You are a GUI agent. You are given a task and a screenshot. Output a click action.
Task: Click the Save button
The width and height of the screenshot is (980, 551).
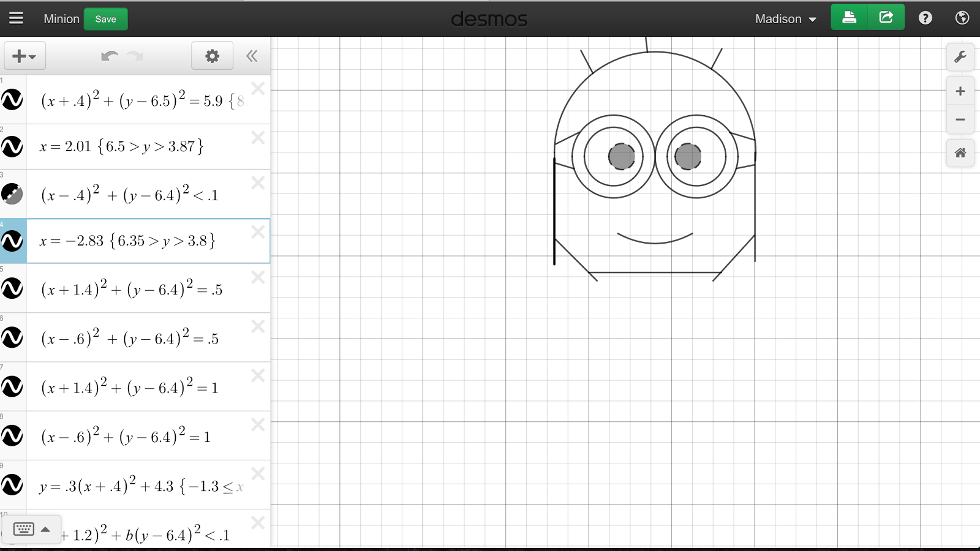pyautogui.click(x=105, y=19)
